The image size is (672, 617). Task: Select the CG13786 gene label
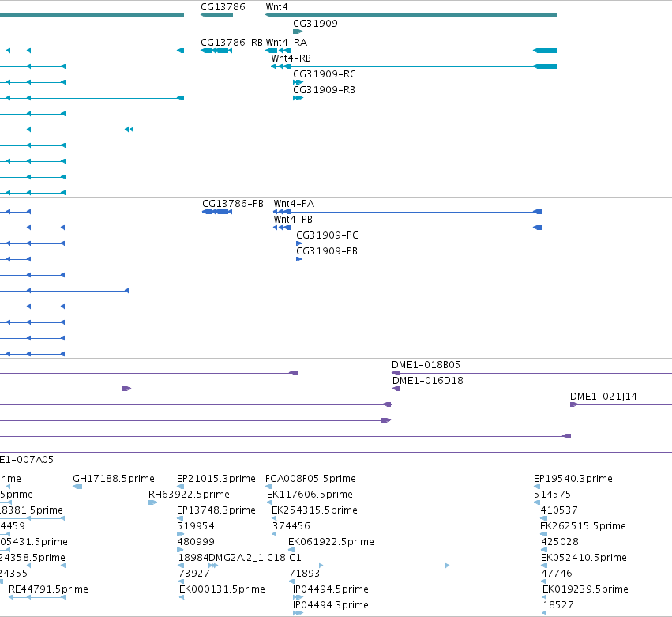(x=223, y=7)
